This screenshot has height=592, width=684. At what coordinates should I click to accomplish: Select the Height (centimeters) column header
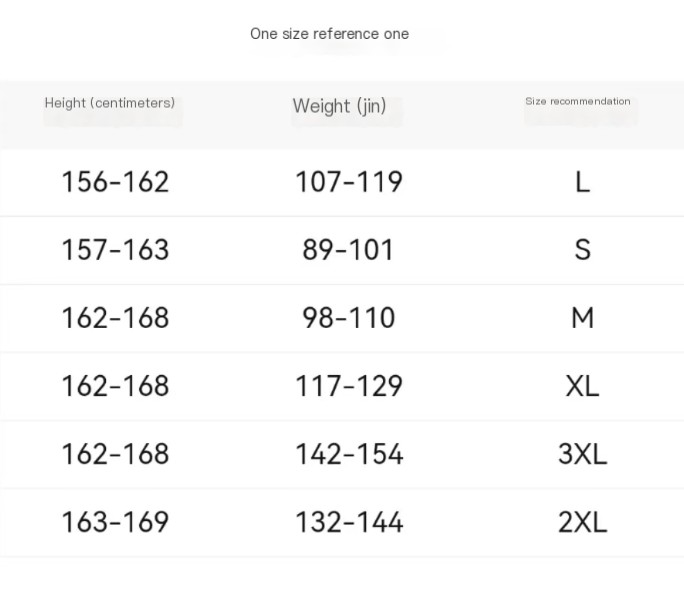pos(110,103)
